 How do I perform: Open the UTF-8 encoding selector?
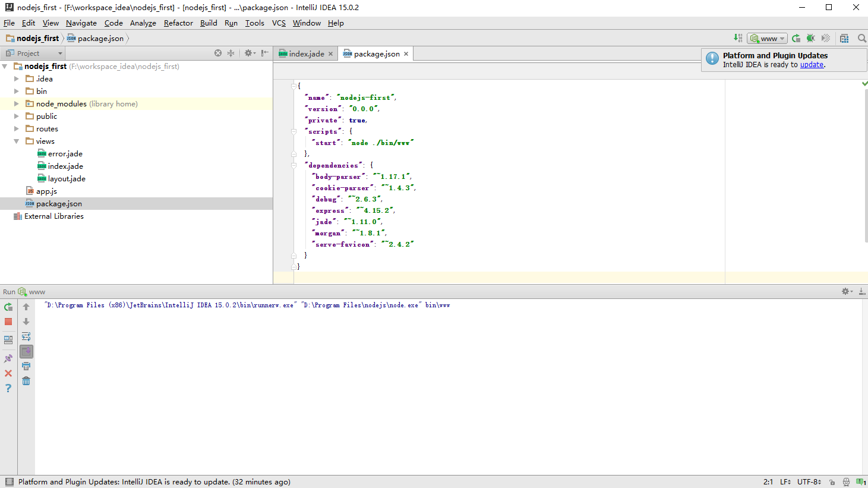(809, 482)
